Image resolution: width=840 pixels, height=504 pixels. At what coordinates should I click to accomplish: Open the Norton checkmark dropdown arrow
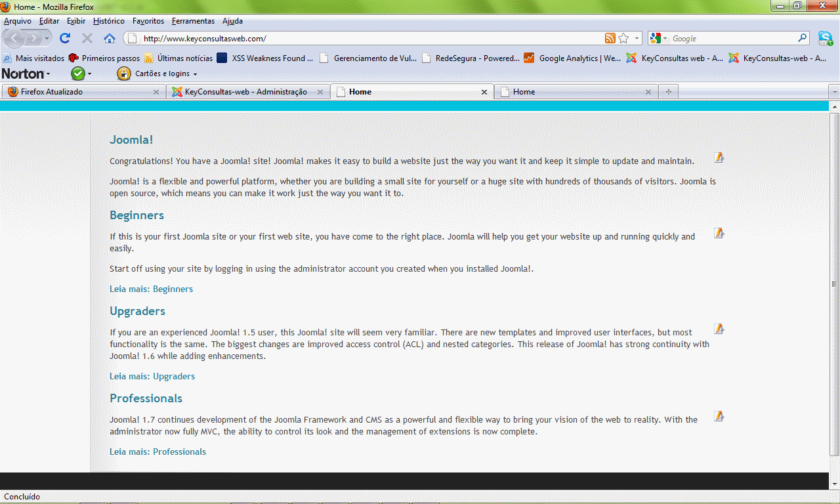(x=90, y=74)
